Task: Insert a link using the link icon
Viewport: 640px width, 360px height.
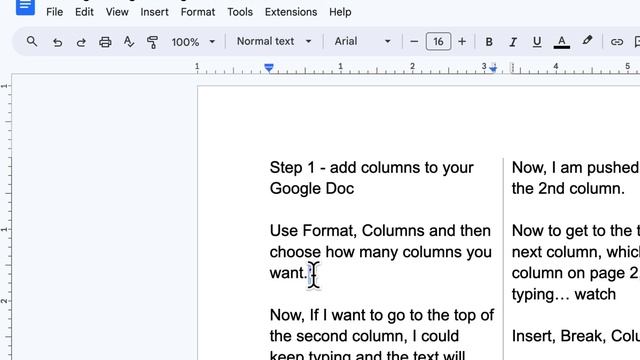Action: point(617,42)
